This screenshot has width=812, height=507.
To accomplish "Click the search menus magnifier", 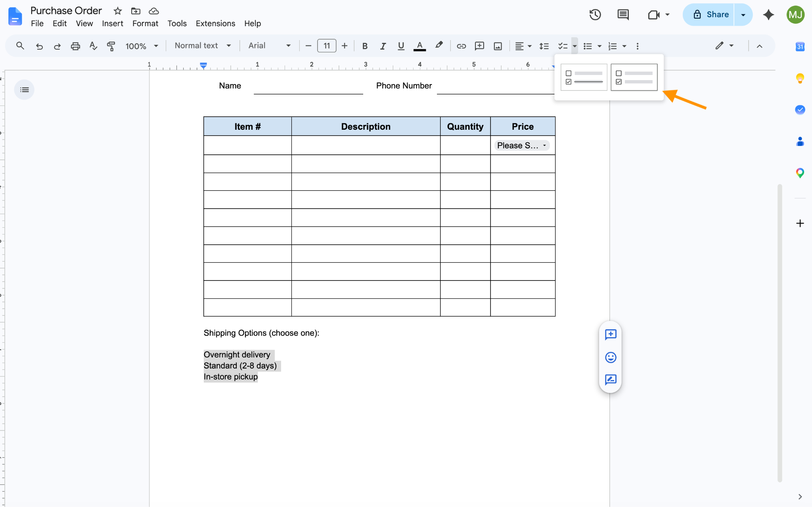I will pos(20,46).
